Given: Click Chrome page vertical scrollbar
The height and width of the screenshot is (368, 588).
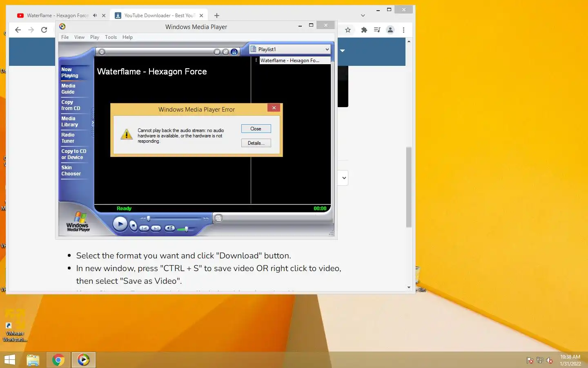Looking at the screenshot, I should point(409,187).
